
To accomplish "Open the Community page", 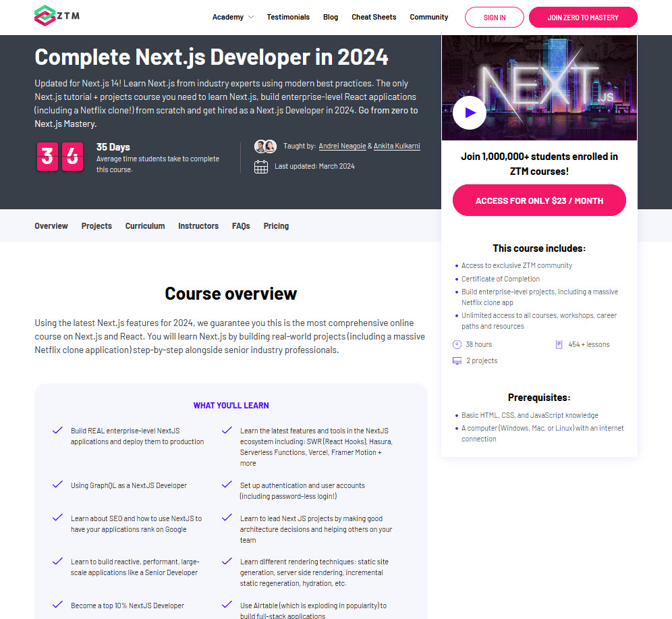I will (x=428, y=17).
